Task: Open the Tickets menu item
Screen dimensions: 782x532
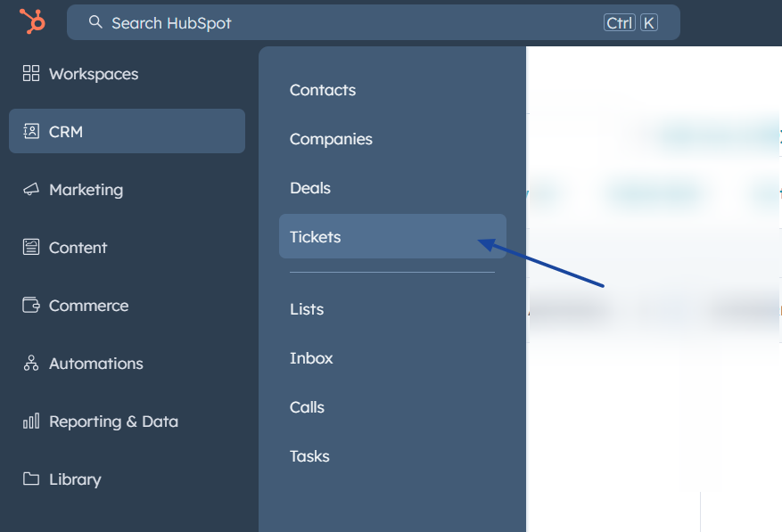Action: (316, 237)
